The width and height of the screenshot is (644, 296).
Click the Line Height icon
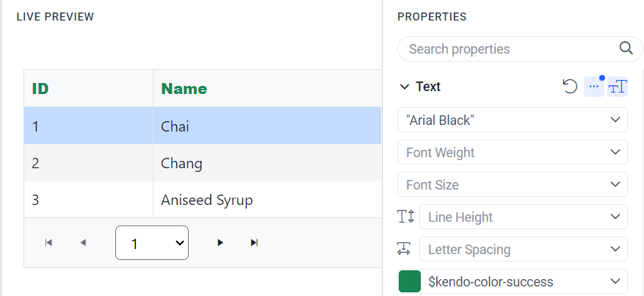point(406,217)
